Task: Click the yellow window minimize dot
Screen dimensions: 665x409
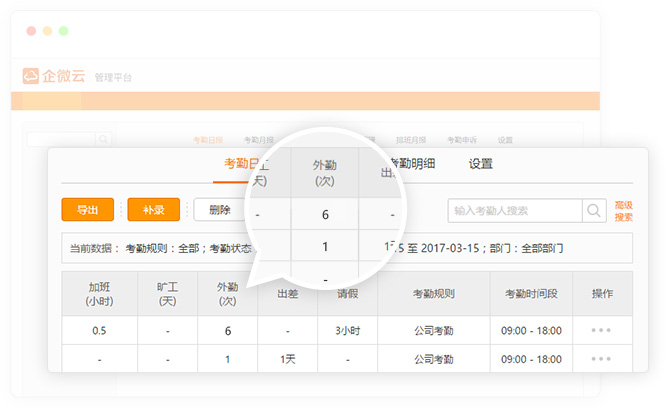Action: click(48, 31)
